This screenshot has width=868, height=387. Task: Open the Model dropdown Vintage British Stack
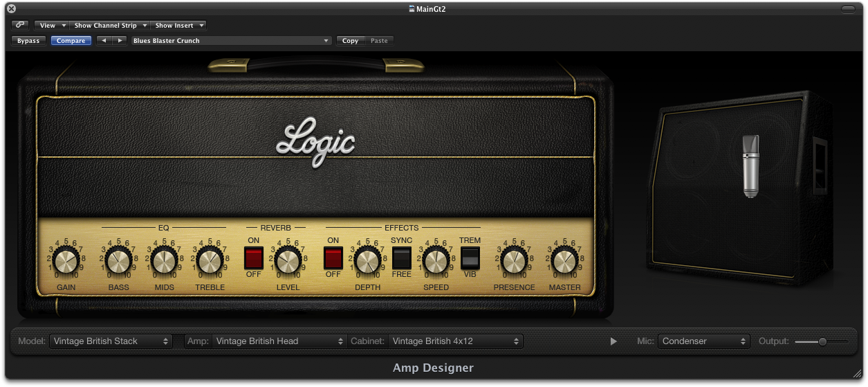coord(111,341)
